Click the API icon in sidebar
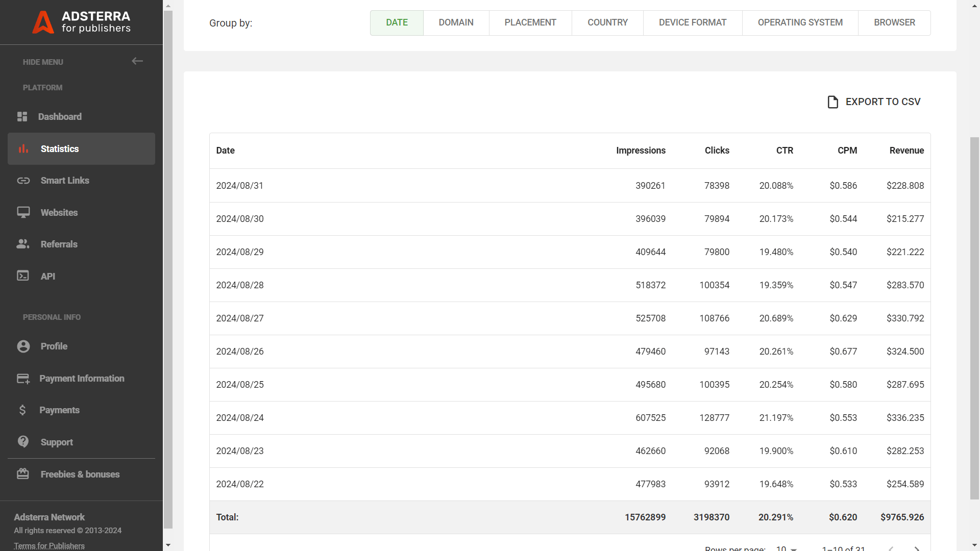This screenshot has width=980, height=551. pos(23,276)
